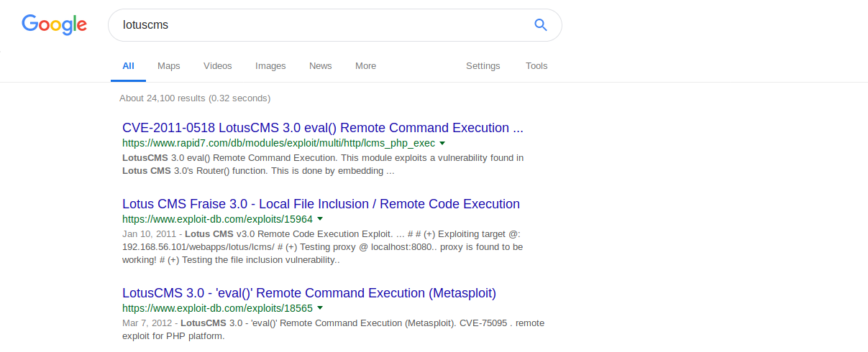This screenshot has width=868, height=352.
Task: Open the More search options menu
Action: coord(365,65)
